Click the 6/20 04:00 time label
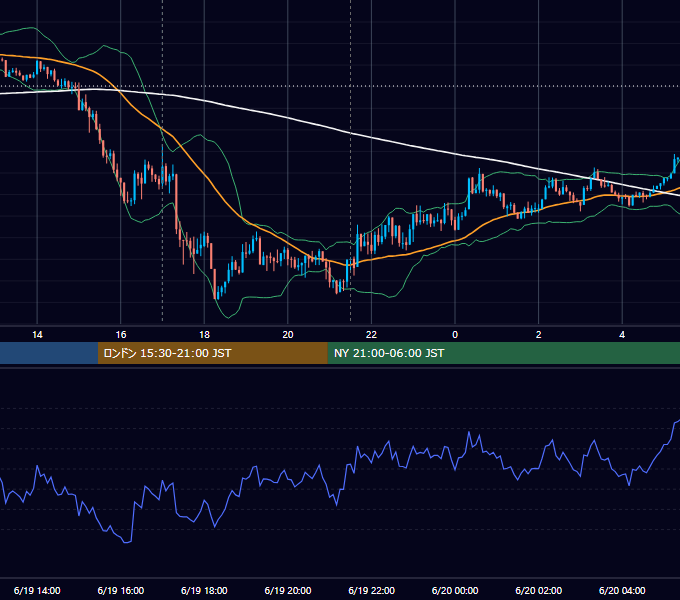This screenshot has height=600, width=680. [x=622, y=590]
